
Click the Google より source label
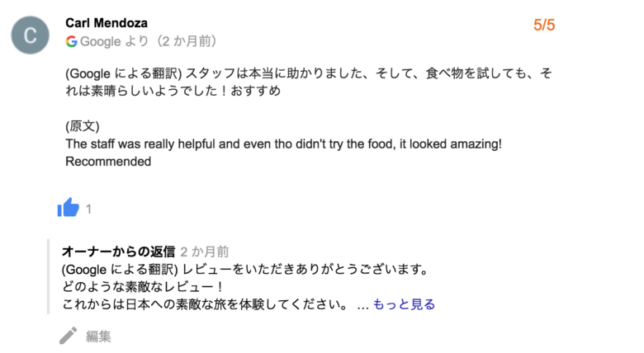coord(114,41)
